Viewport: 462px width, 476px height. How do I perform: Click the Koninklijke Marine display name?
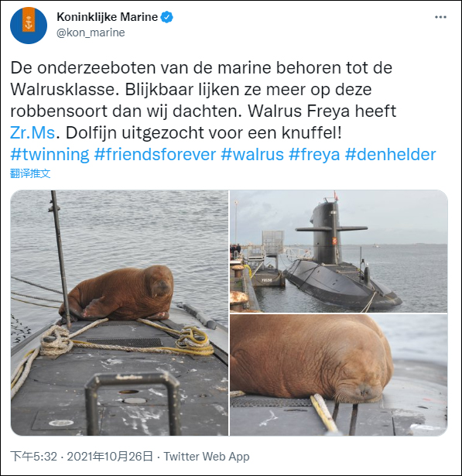107,17
